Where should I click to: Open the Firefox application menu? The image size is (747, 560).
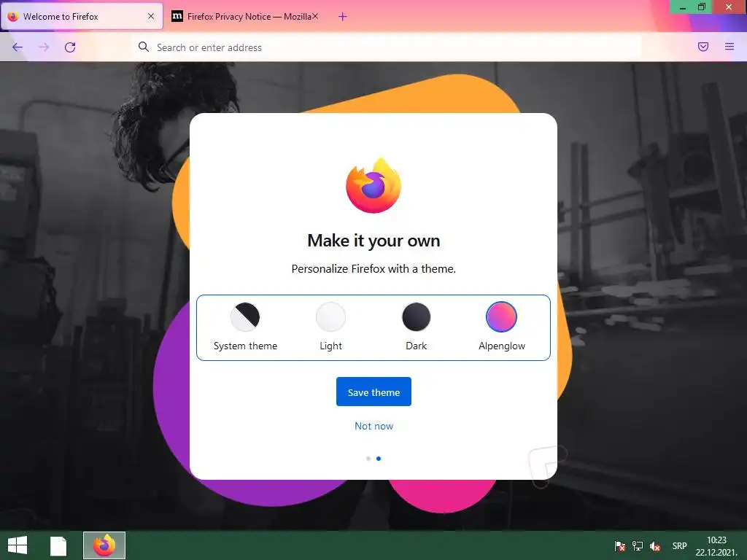click(x=729, y=47)
